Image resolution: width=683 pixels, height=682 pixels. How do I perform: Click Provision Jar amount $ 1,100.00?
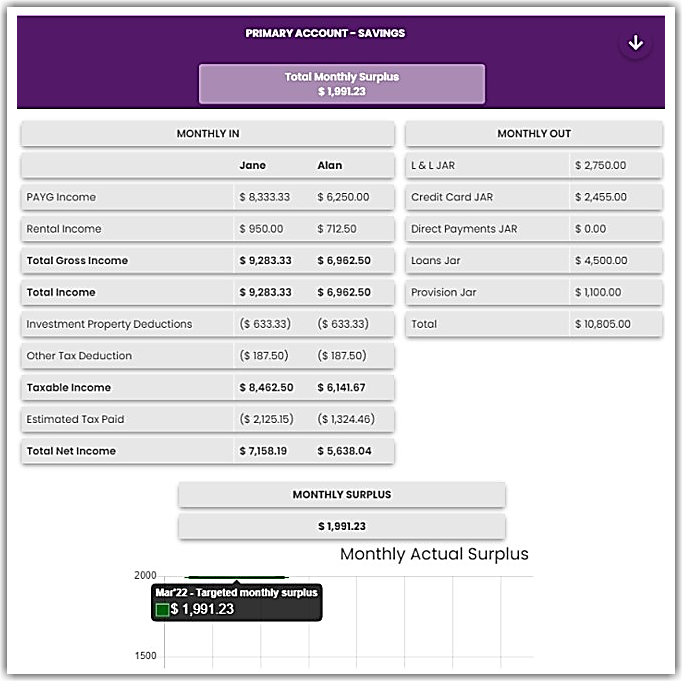pyautogui.click(x=598, y=292)
